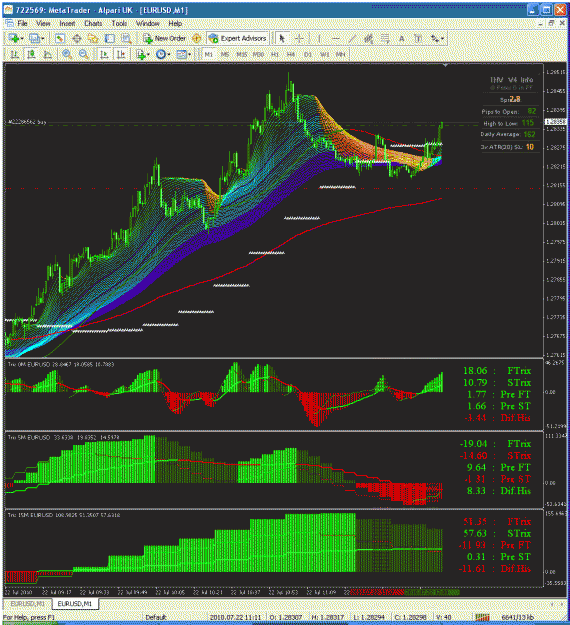Select the W1 timeframe

pyautogui.click(x=324, y=54)
